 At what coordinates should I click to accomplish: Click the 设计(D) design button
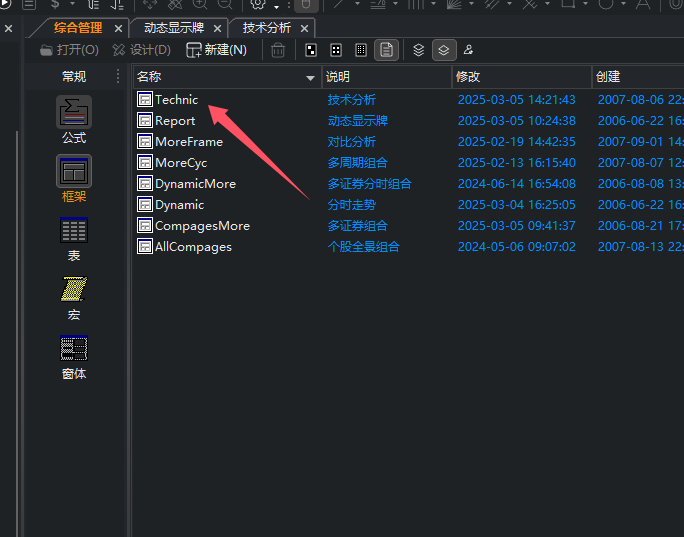pyautogui.click(x=141, y=50)
